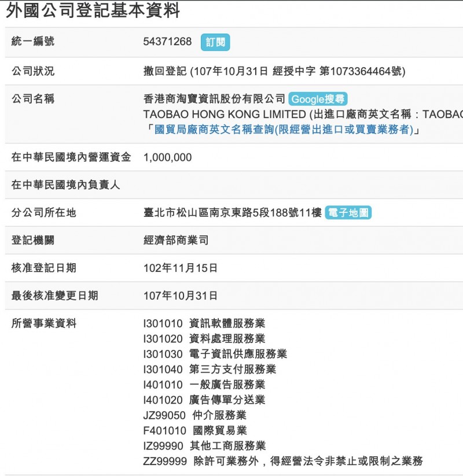Image resolution: width=463 pixels, height=476 pixels.
Task: Click last change date 107年10月31日
Action: (x=181, y=296)
